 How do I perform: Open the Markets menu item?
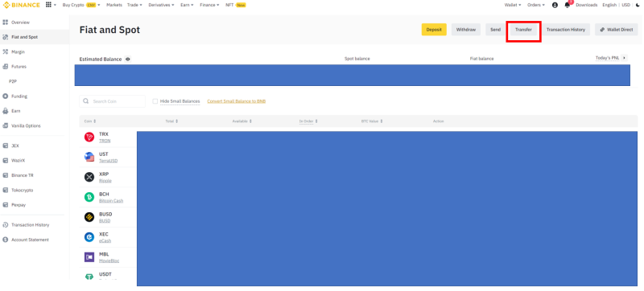tap(114, 5)
